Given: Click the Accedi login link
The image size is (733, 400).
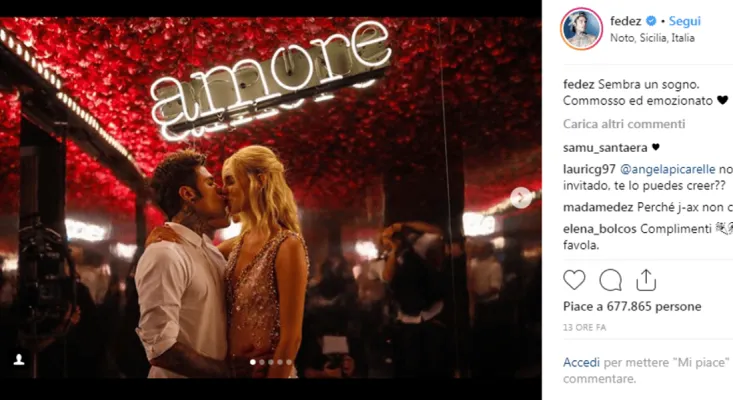Looking at the screenshot, I should (581, 362).
